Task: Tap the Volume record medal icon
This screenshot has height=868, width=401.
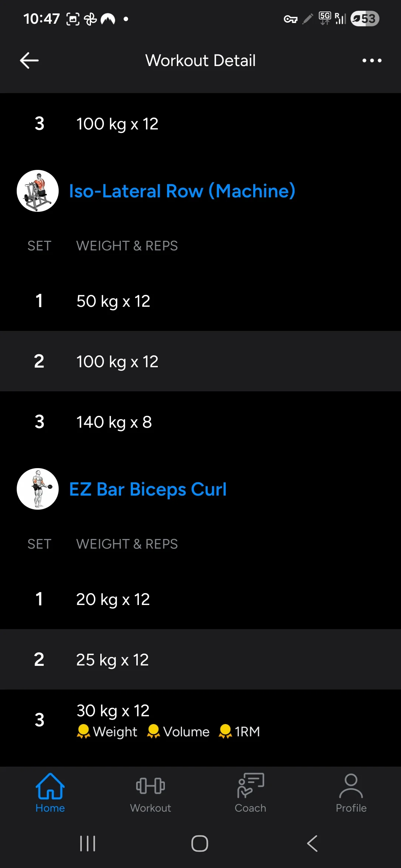Action: pyautogui.click(x=153, y=731)
